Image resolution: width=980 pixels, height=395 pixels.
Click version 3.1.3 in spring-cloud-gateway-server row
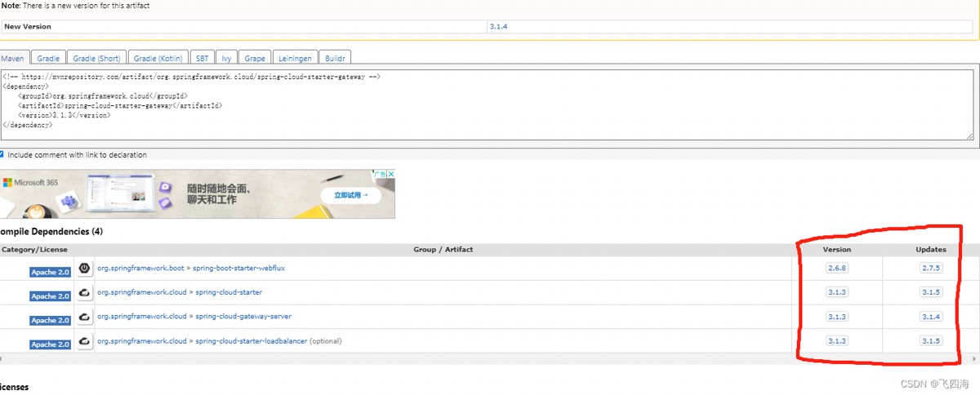coord(836,317)
